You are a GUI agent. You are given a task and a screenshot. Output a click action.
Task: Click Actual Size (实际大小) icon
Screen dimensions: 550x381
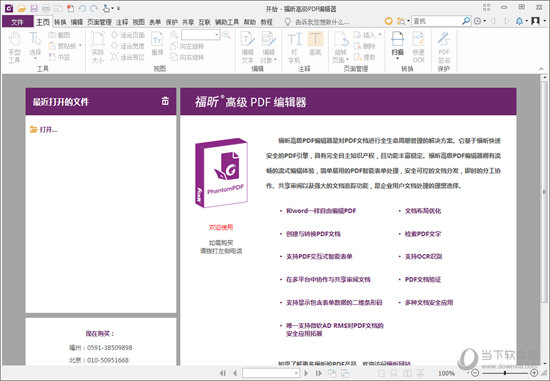coord(98,47)
